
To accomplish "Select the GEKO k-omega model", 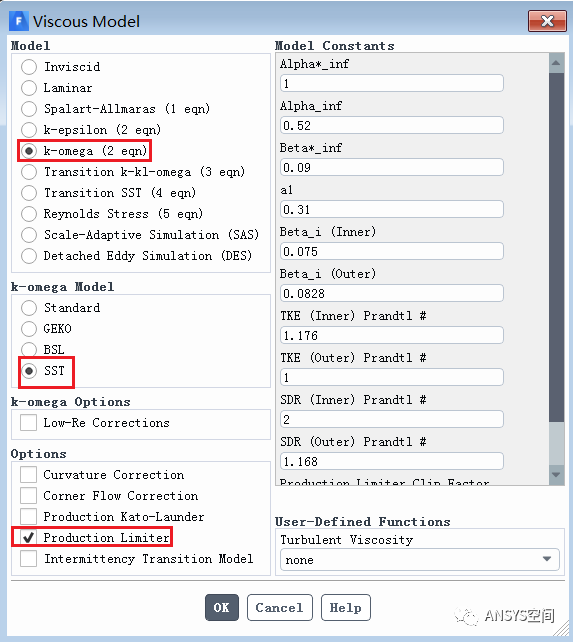I will 29,329.
